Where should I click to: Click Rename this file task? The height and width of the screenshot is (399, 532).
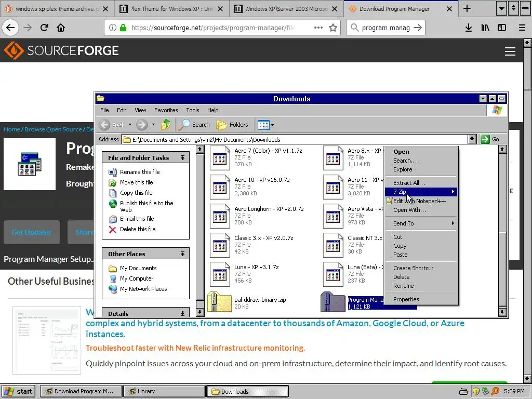tap(139, 172)
